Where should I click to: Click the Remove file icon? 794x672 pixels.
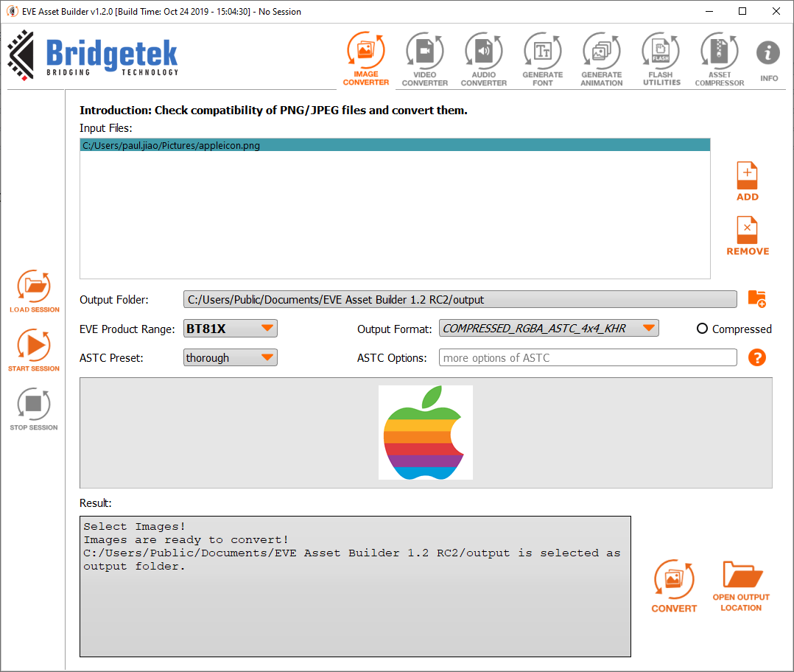point(748,236)
